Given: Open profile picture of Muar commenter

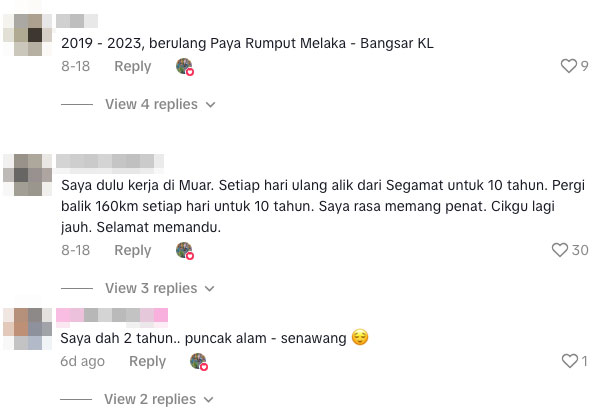Looking at the screenshot, I should click(28, 175).
